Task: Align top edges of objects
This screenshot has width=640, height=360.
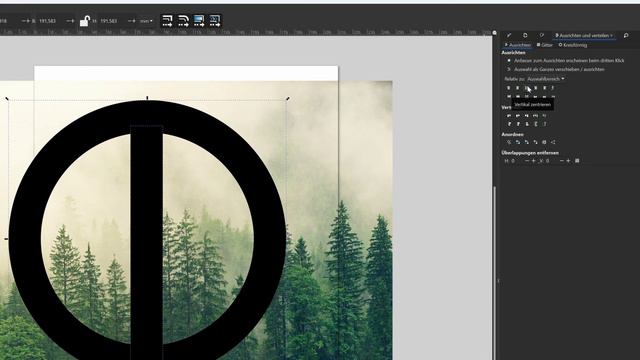Action: pyautogui.click(x=518, y=97)
